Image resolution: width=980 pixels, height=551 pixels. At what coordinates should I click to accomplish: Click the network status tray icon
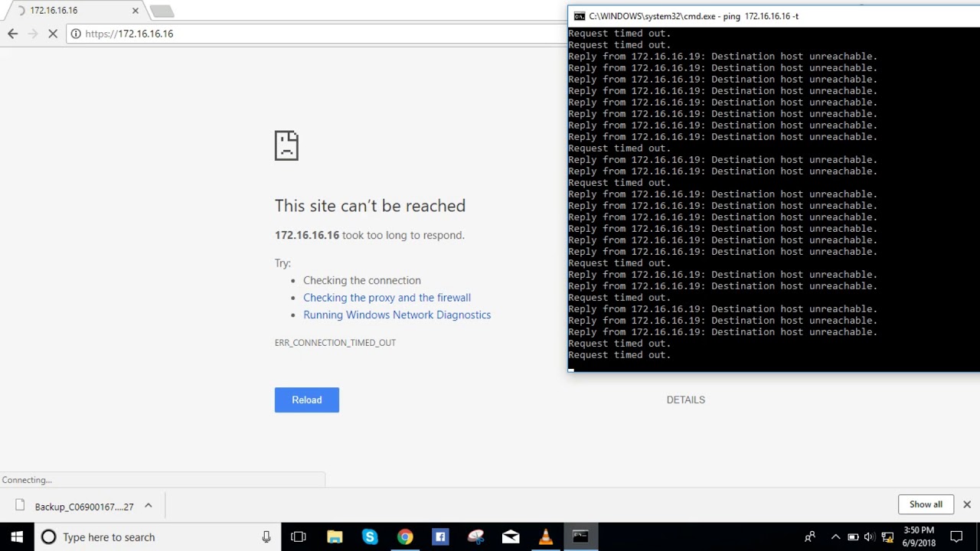887,537
